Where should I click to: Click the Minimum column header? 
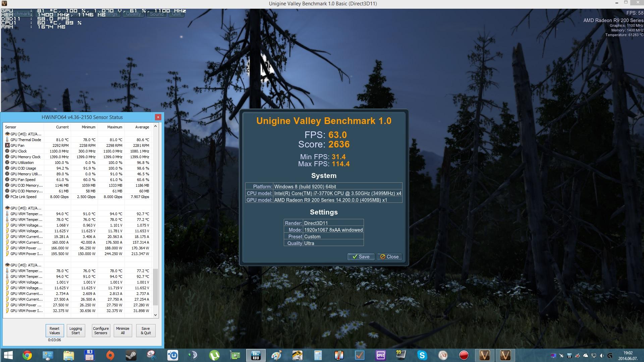[x=84, y=127]
